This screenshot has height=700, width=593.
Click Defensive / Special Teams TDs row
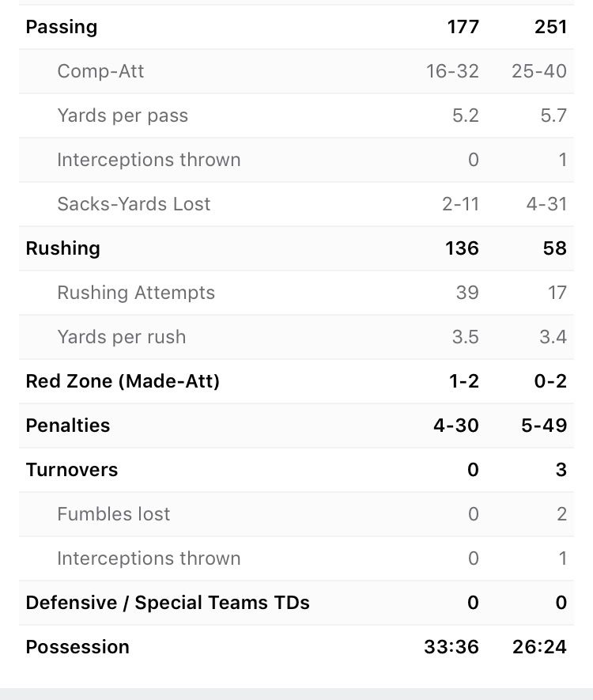pos(296,603)
